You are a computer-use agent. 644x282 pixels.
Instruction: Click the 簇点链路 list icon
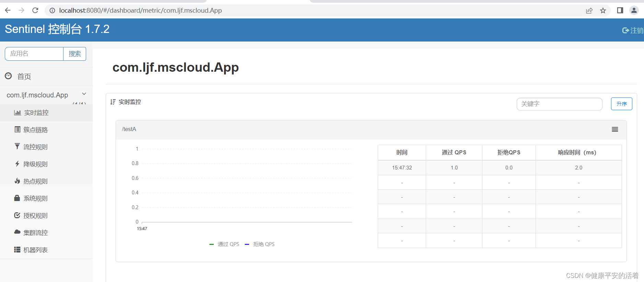pos(17,129)
